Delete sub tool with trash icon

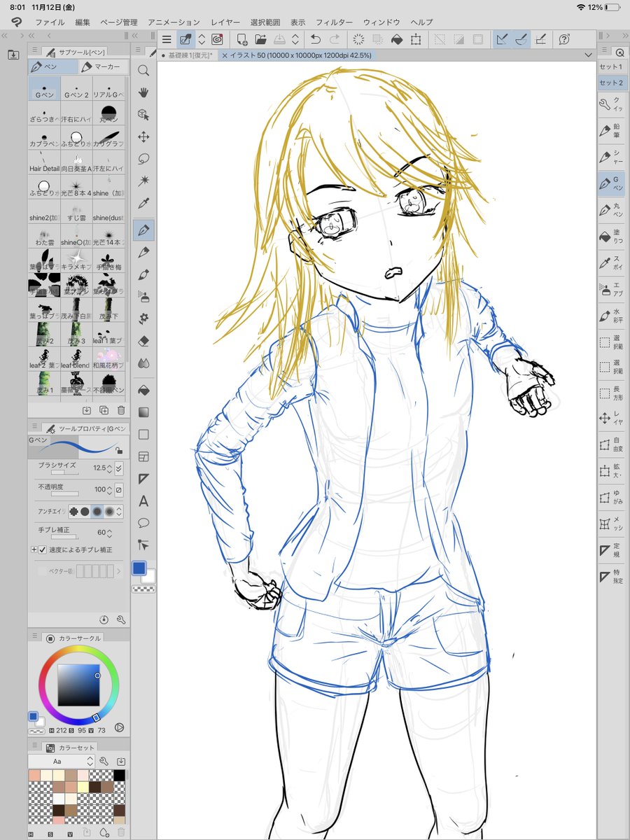pyautogui.click(x=120, y=410)
